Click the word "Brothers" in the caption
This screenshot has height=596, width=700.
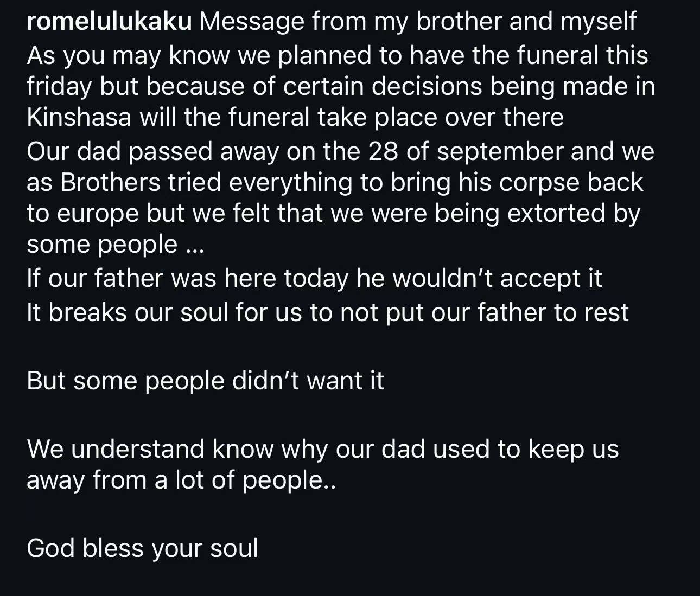tap(110, 182)
